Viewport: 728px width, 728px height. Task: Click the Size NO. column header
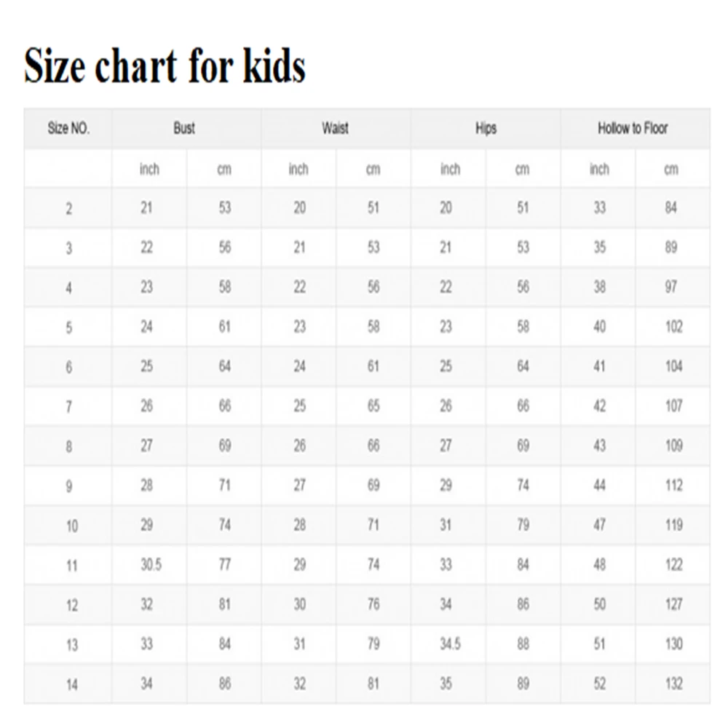[68, 129]
